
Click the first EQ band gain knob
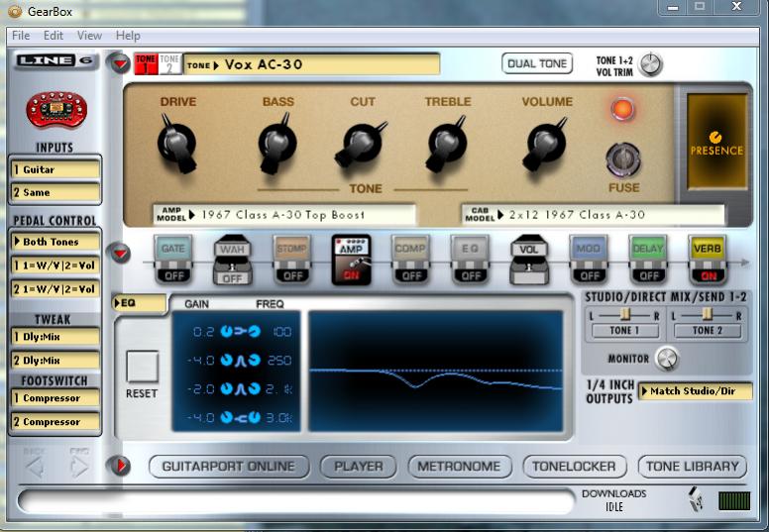click(x=226, y=332)
